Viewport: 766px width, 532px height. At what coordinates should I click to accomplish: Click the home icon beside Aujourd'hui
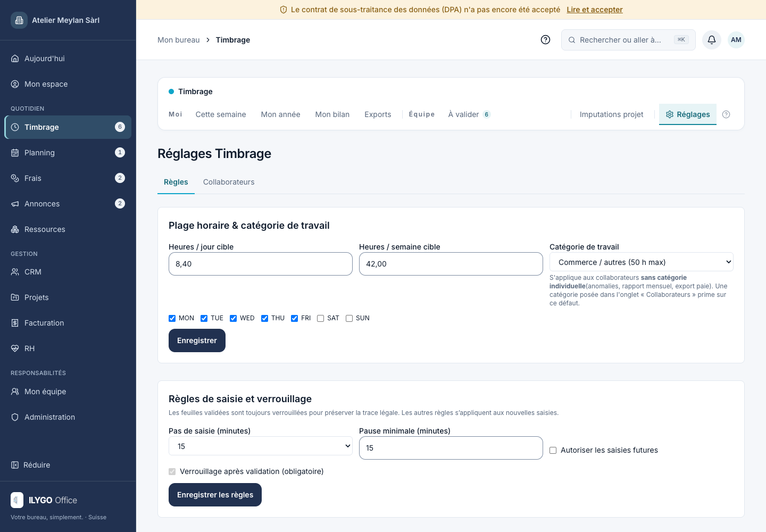(15, 59)
